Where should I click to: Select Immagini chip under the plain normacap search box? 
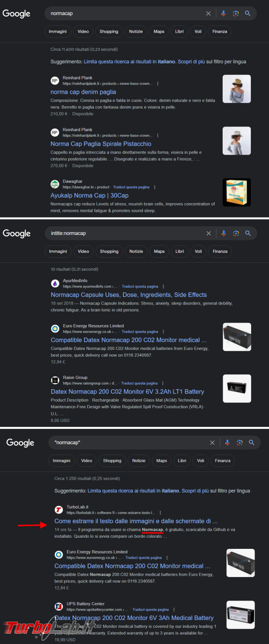(58, 31)
